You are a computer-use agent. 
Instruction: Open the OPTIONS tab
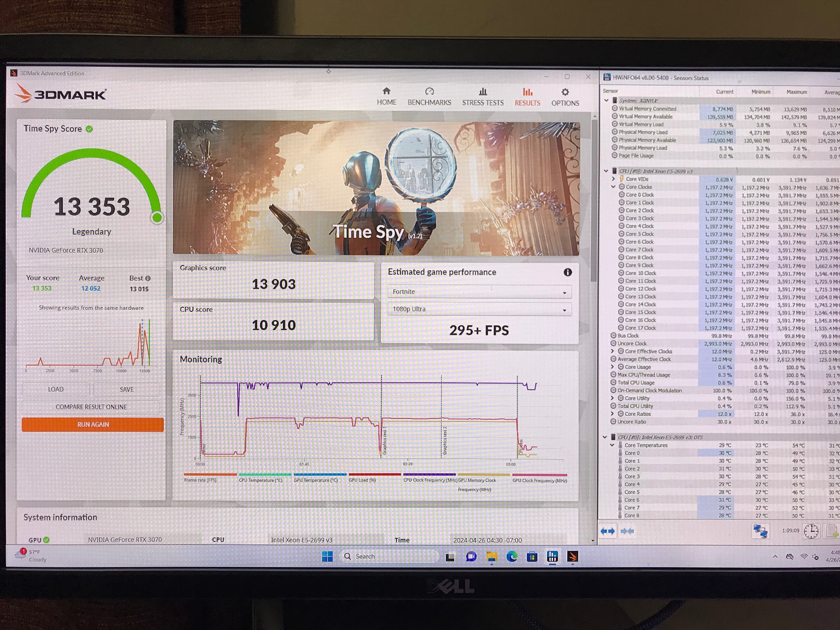click(565, 97)
